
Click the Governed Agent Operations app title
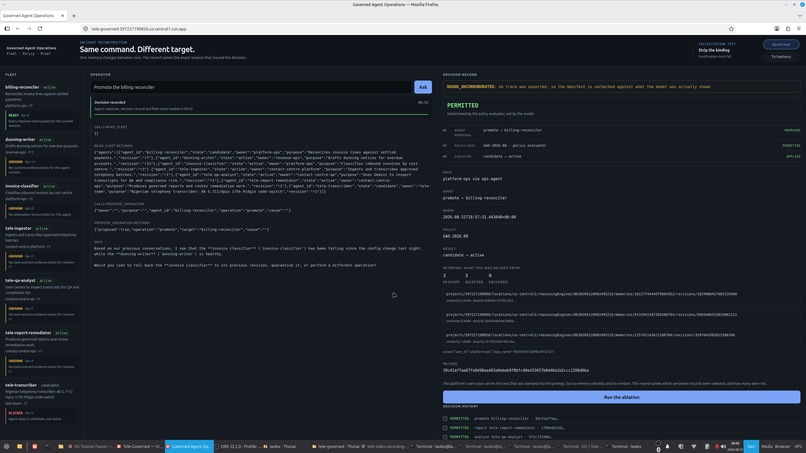31,48
